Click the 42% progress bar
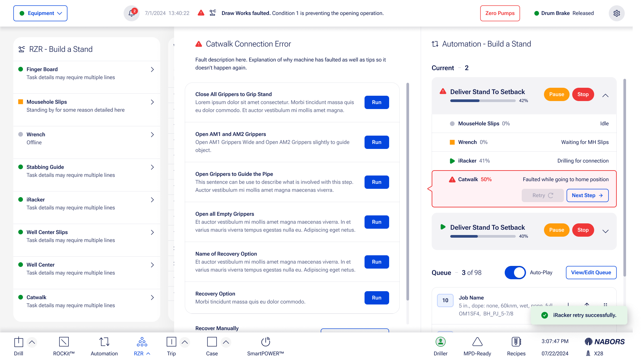 [483, 101]
